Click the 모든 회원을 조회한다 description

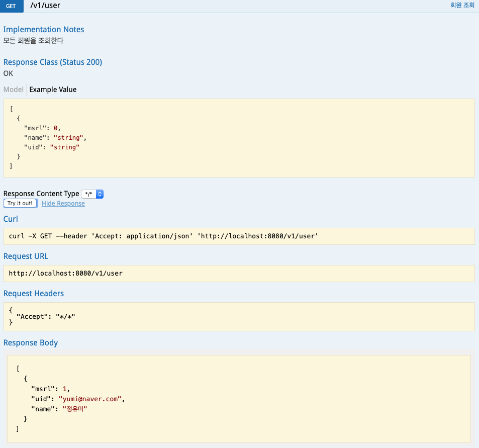(33, 41)
